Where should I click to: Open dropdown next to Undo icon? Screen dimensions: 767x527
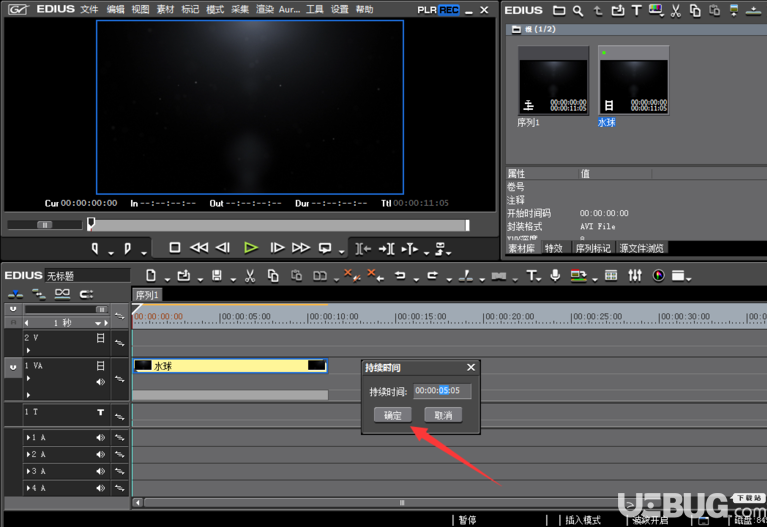416,279
